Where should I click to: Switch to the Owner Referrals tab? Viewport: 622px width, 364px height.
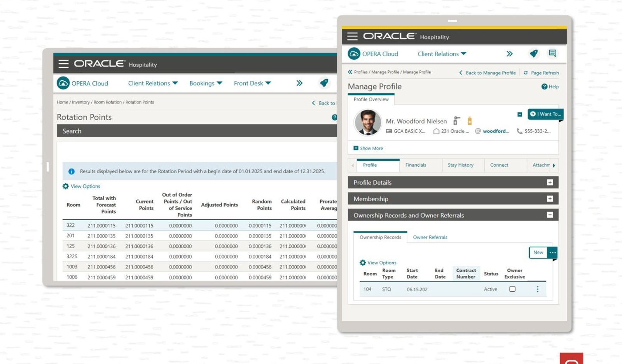(x=430, y=237)
